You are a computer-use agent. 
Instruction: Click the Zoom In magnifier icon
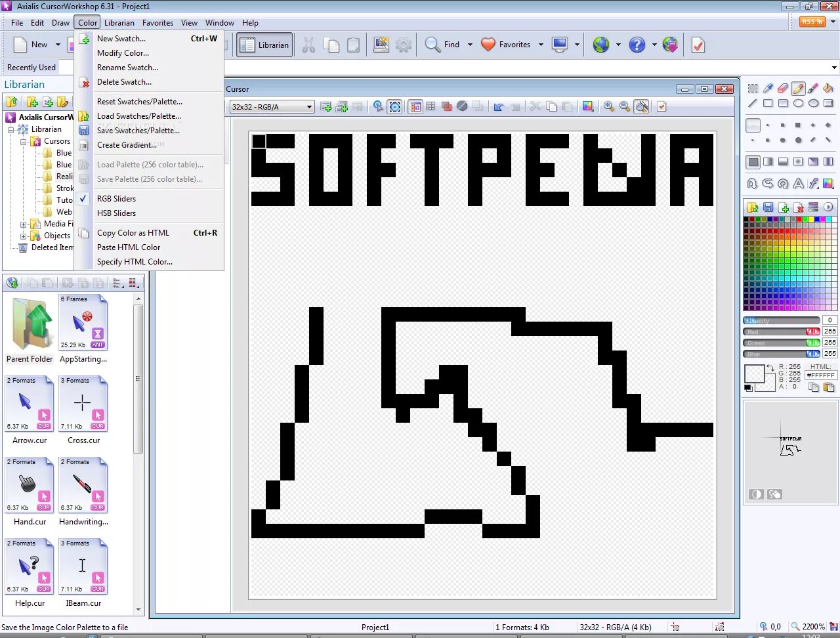pos(609,107)
